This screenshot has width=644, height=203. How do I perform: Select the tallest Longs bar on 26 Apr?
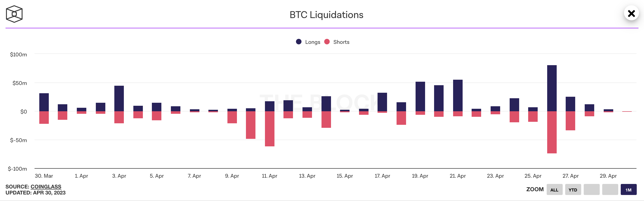(x=552, y=88)
